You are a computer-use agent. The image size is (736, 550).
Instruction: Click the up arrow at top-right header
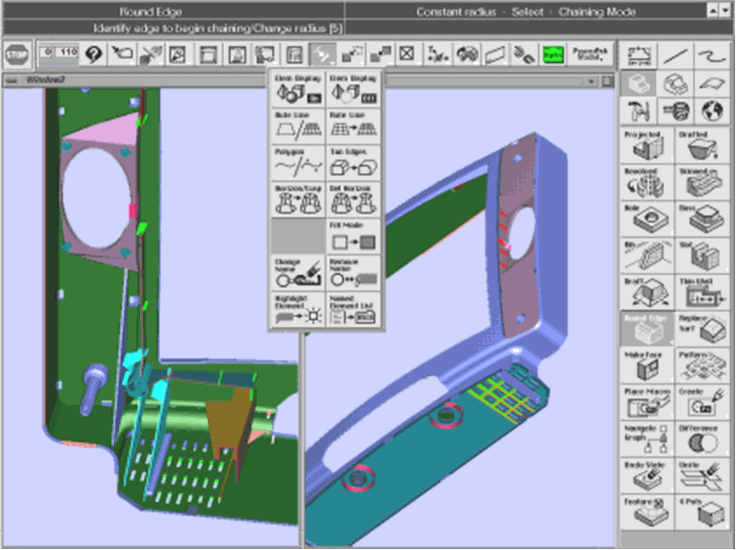[713, 11]
